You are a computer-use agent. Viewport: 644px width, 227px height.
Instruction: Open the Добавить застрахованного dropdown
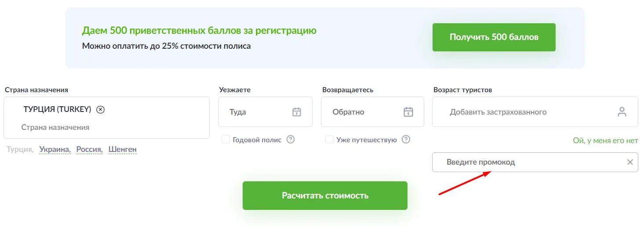(x=535, y=112)
